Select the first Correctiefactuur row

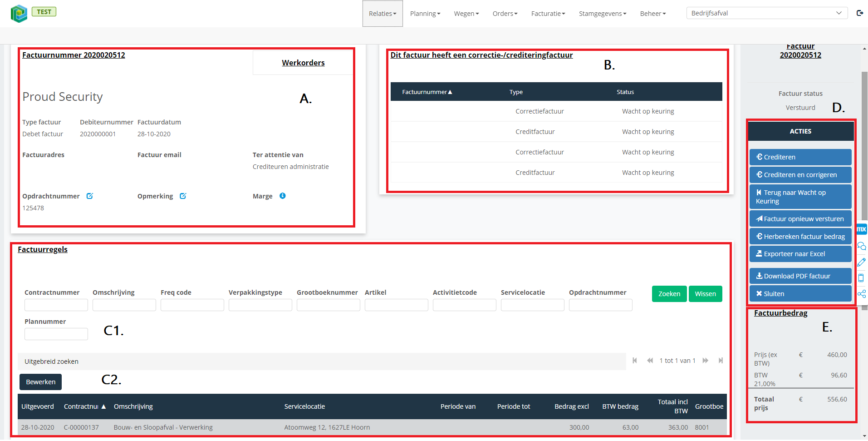(x=556, y=111)
